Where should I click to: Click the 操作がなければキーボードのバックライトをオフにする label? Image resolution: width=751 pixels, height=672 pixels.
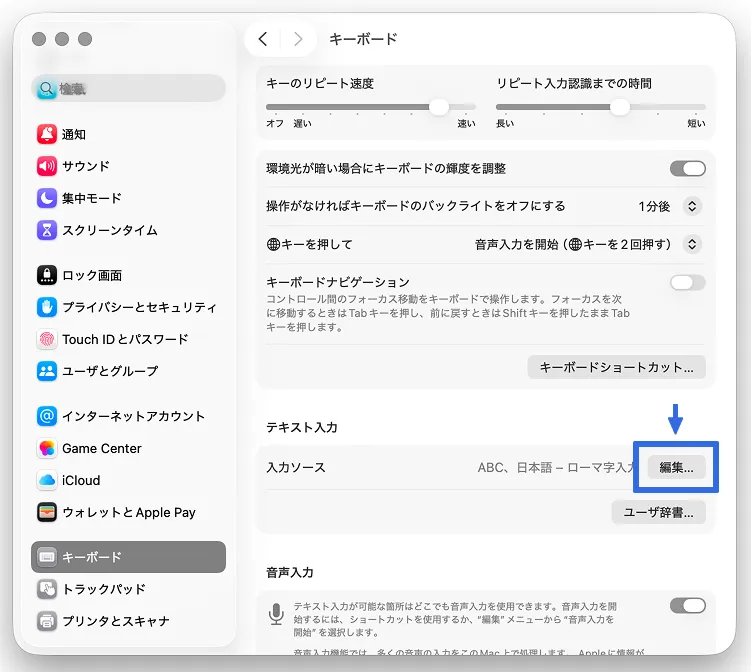(x=416, y=206)
